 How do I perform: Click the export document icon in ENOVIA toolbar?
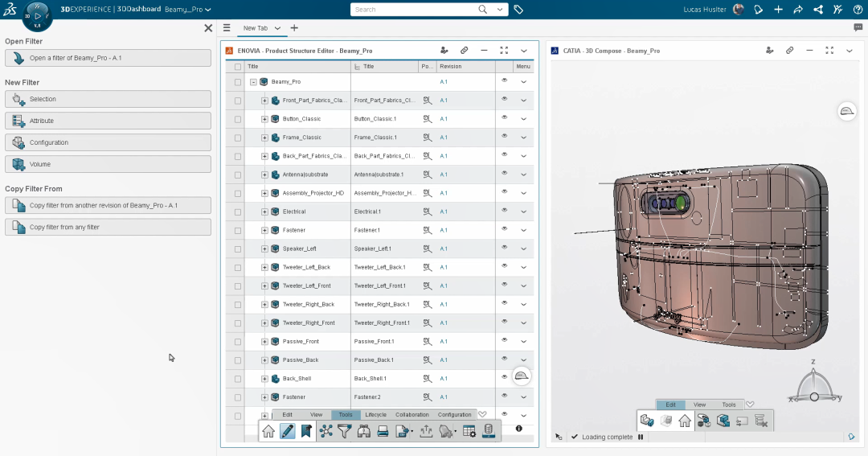tap(403, 431)
